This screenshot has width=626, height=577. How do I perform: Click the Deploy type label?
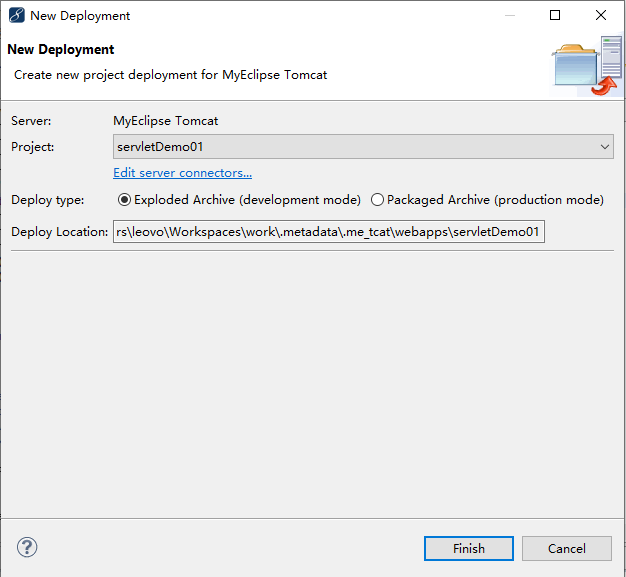[48, 200]
